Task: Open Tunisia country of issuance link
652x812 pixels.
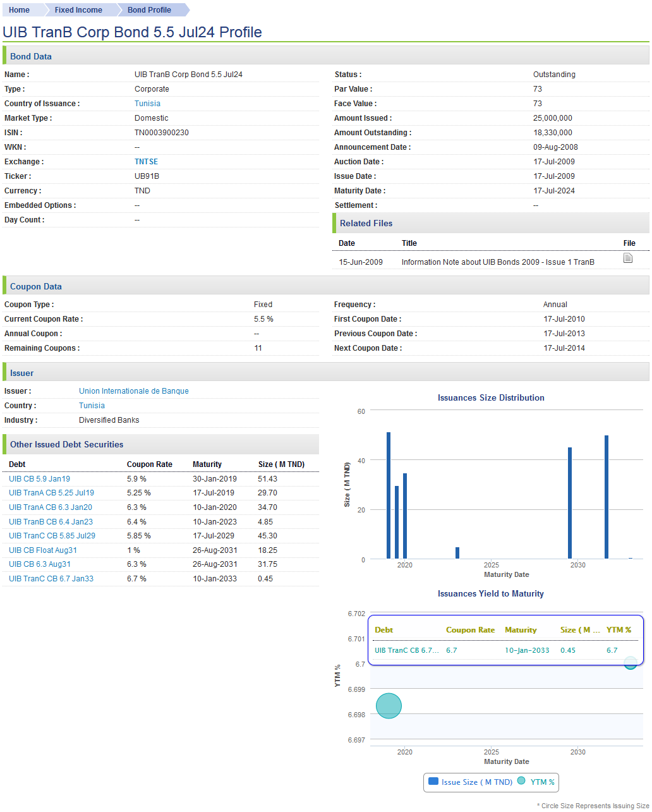Action: pos(147,104)
